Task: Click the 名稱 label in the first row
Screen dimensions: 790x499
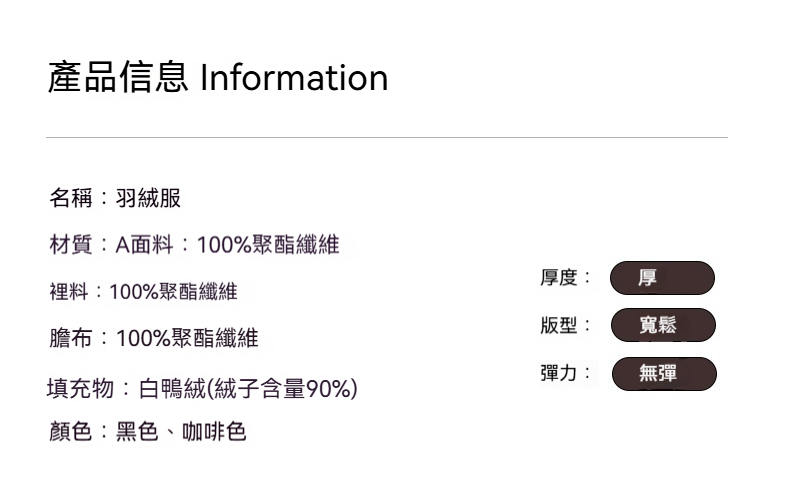Action: point(71,198)
